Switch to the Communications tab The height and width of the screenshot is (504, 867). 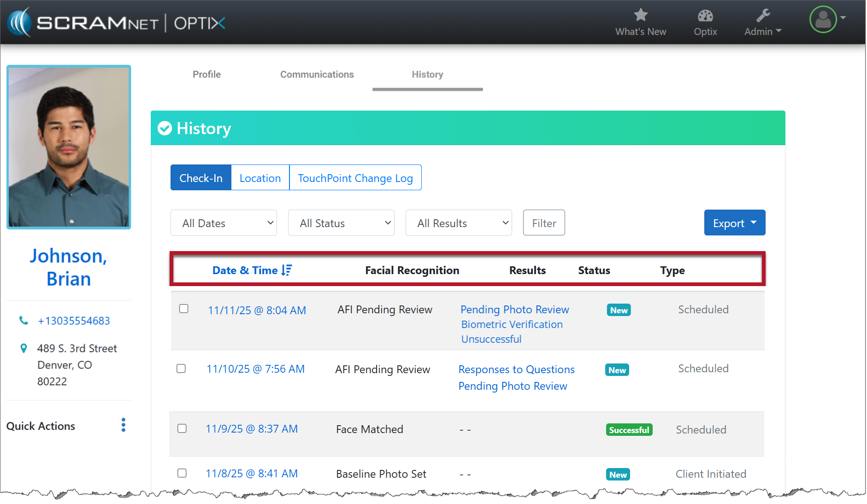pyautogui.click(x=317, y=75)
